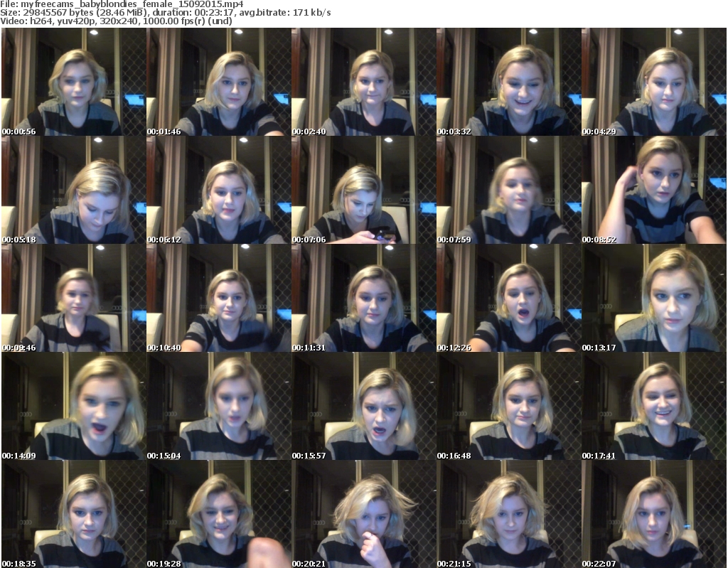Pick the preview frame at 00:12:26
Viewport: 728px width, 568px height.
click(x=509, y=298)
